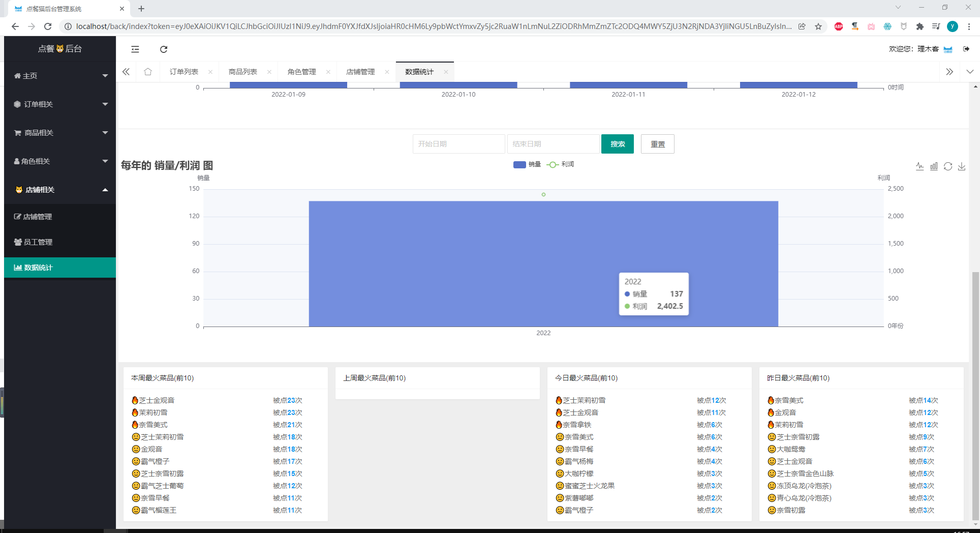Reload the browser page

(48, 26)
